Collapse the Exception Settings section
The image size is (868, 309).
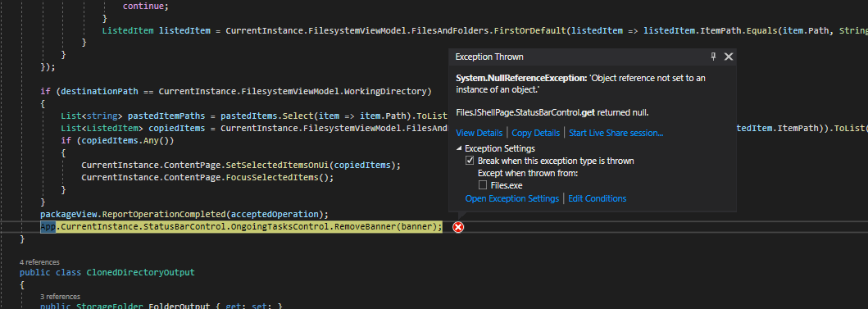[459, 149]
